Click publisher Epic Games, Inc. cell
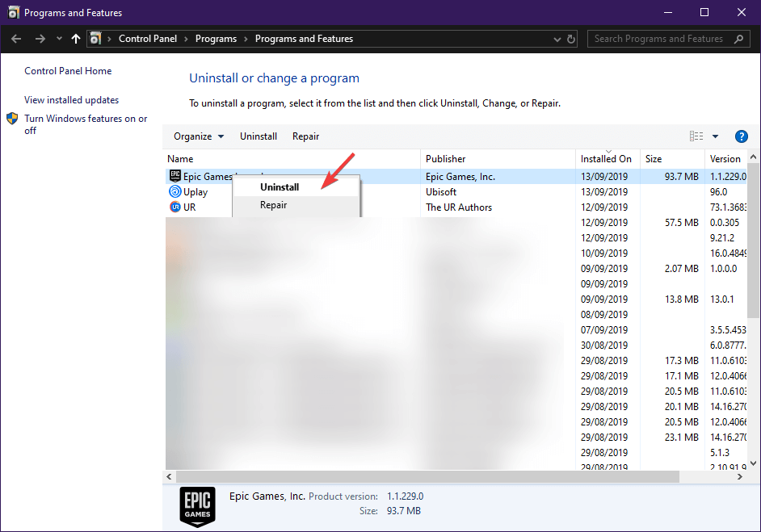 point(460,177)
